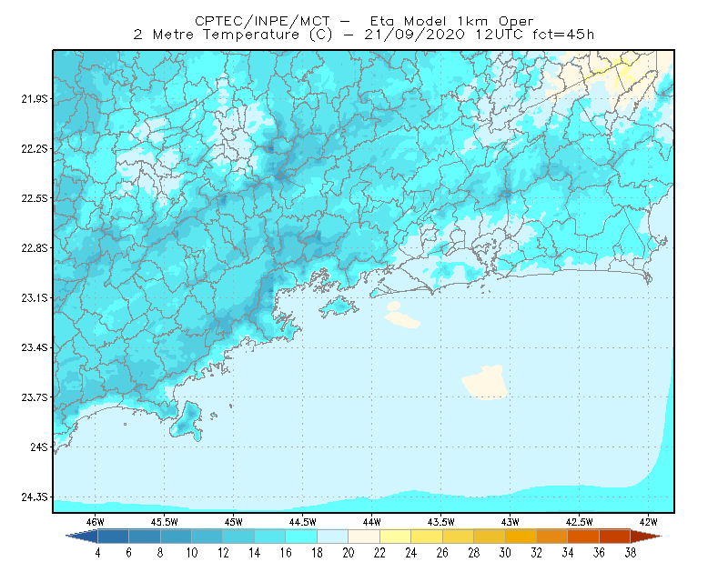
Task: Click the 4-6 degree dark blue swatch
Action: pyautogui.click(x=113, y=537)
